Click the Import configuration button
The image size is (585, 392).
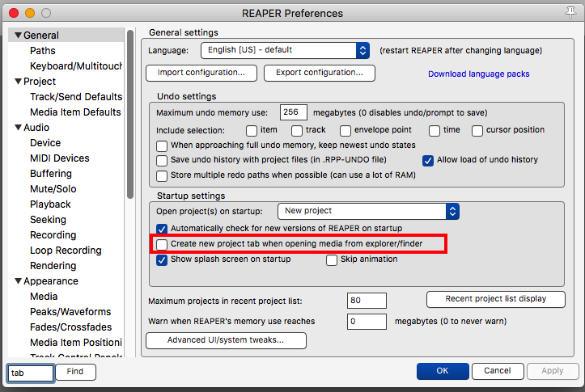pyautogui.click(x=201, y=73)
